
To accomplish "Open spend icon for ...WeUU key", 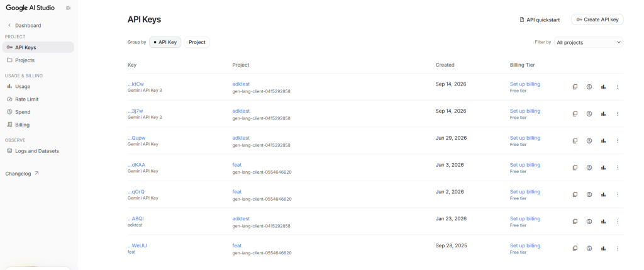I will pyautogui.click(x=589, y=248).
